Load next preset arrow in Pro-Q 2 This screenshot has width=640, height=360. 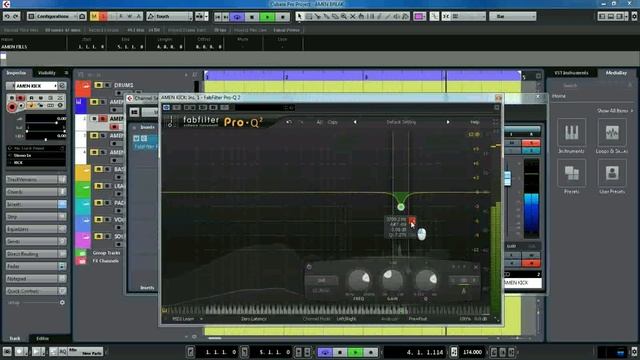pos(448,122)
